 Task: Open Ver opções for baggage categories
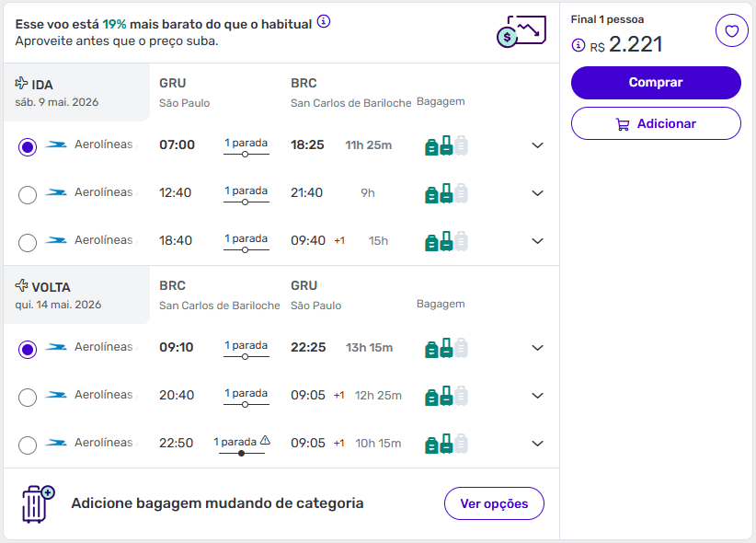494,503
